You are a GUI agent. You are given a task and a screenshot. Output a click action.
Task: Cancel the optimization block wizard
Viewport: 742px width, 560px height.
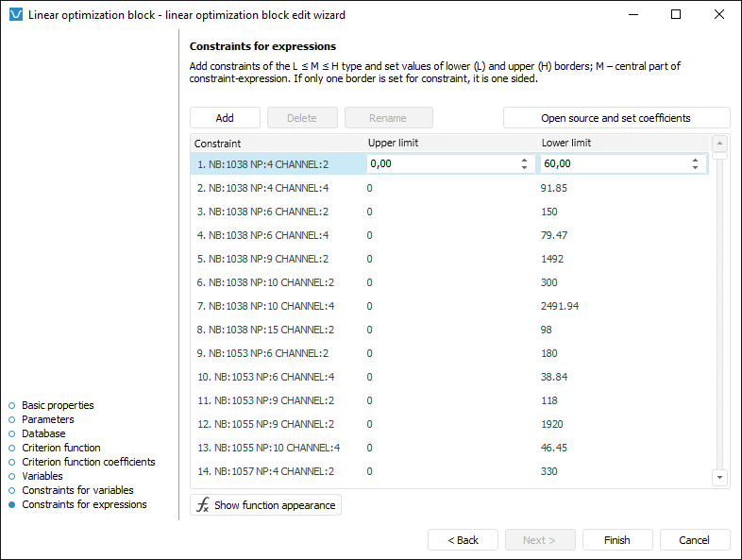[x=695, y=540]
